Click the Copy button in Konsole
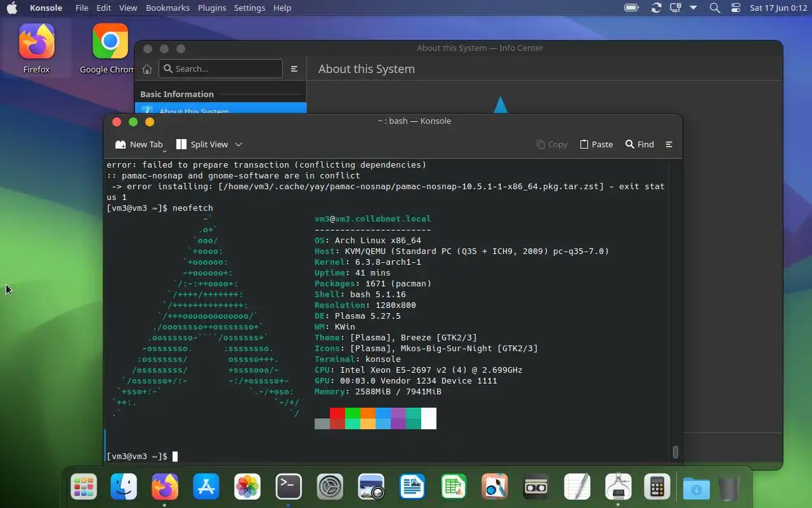 point(552,144)
